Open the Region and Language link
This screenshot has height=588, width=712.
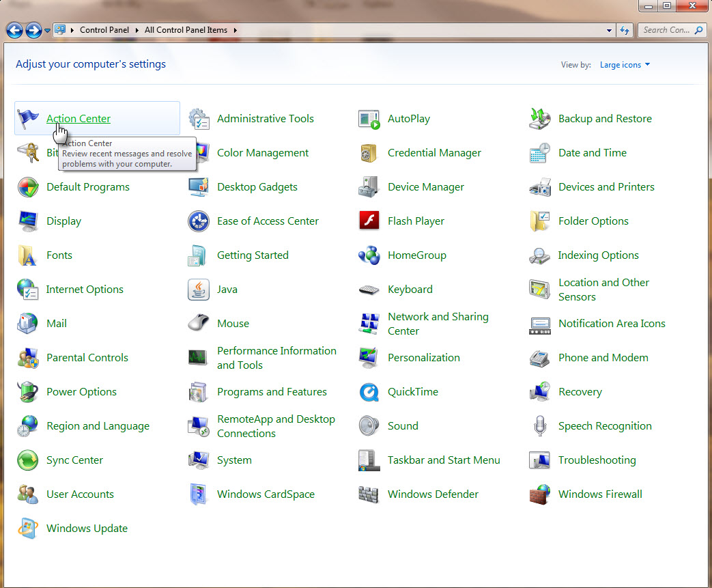pyautogui.click(x=98, y=425)
